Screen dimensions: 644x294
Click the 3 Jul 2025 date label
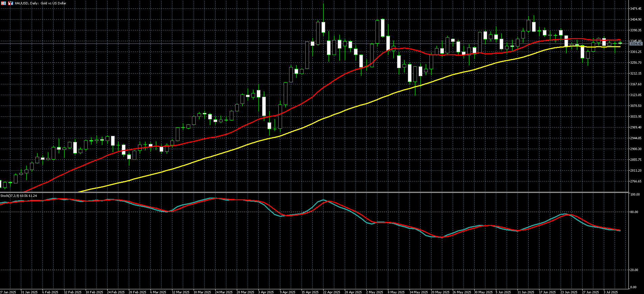(x=611, y=292)
